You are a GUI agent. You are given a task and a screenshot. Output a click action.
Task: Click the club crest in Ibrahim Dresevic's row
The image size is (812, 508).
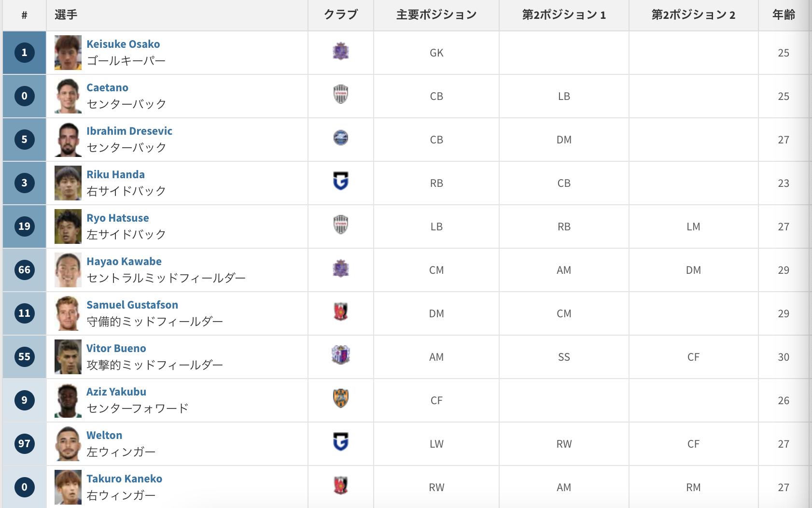pos(341,138)
